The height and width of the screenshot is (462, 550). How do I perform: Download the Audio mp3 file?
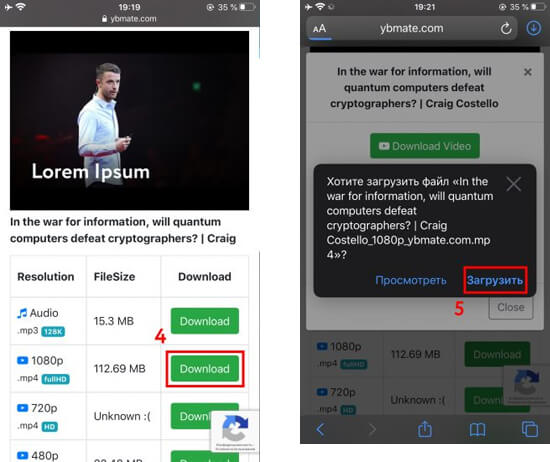coord(205,321)
